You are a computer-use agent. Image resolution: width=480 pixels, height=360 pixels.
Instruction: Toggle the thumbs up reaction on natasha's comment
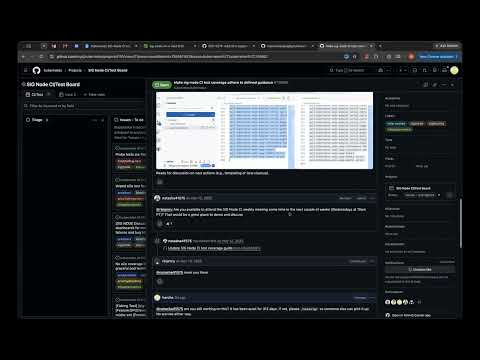(x=169, y=224)
